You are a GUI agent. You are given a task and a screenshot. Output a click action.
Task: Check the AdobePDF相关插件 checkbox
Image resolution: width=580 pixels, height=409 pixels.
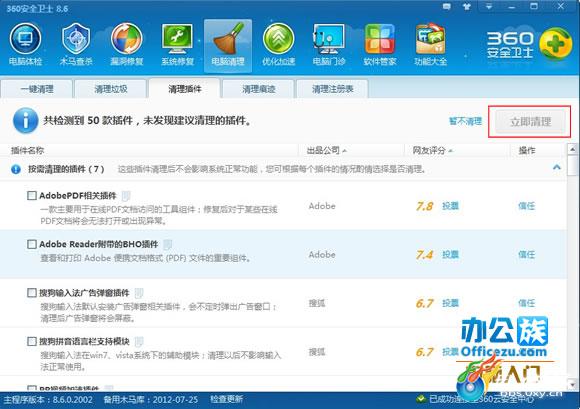pyautogui.click(x=32, y=195)
